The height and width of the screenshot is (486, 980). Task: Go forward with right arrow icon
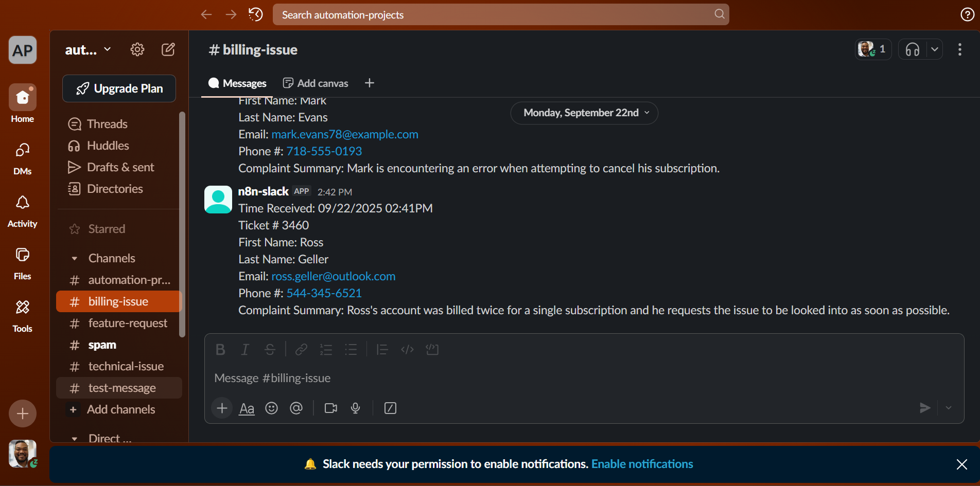pyautogui.click(x=231, y=14)
